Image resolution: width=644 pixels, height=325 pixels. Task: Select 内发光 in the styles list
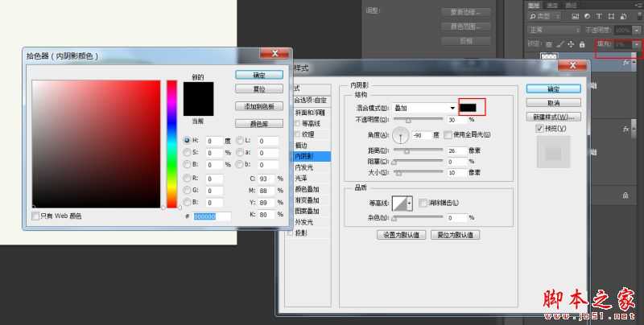tap(304, 167)
